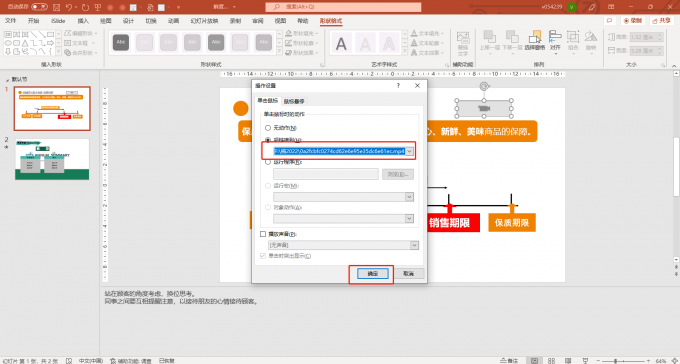Open the hyperlink target dropdown arrow
The height and width of the screenshot is (364, 680).
pos(409,151)
